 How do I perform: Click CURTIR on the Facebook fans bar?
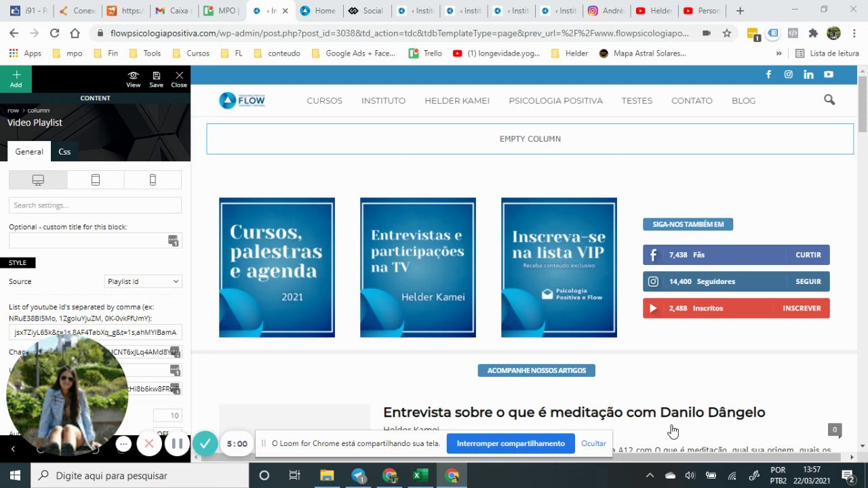pyautogui.click(x=808, y=255)
